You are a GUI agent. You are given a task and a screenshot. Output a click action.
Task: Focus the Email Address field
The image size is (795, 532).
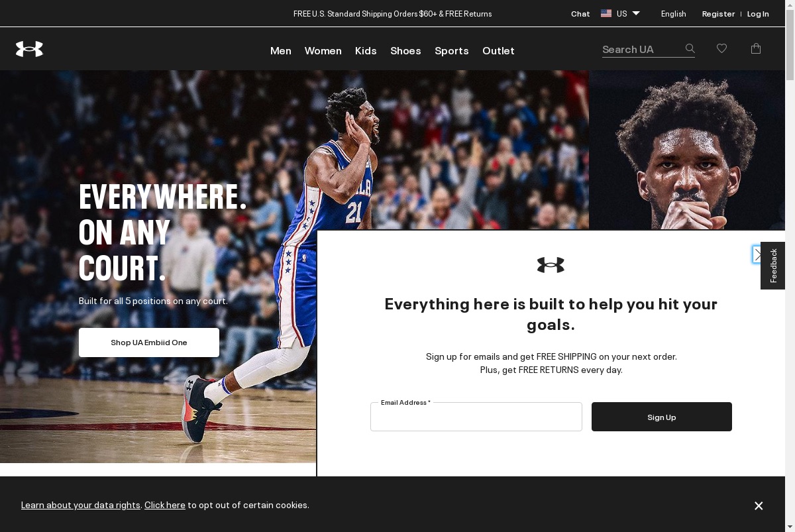476,417
